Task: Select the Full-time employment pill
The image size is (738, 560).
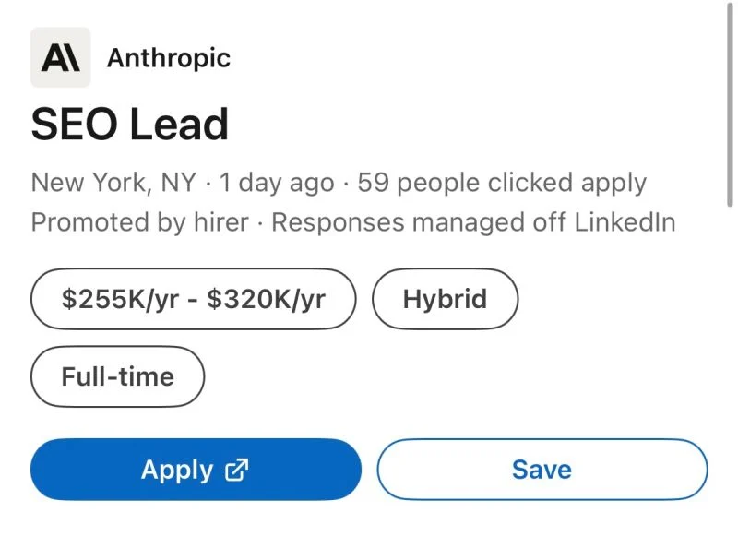Action: [x=117, y=375]
